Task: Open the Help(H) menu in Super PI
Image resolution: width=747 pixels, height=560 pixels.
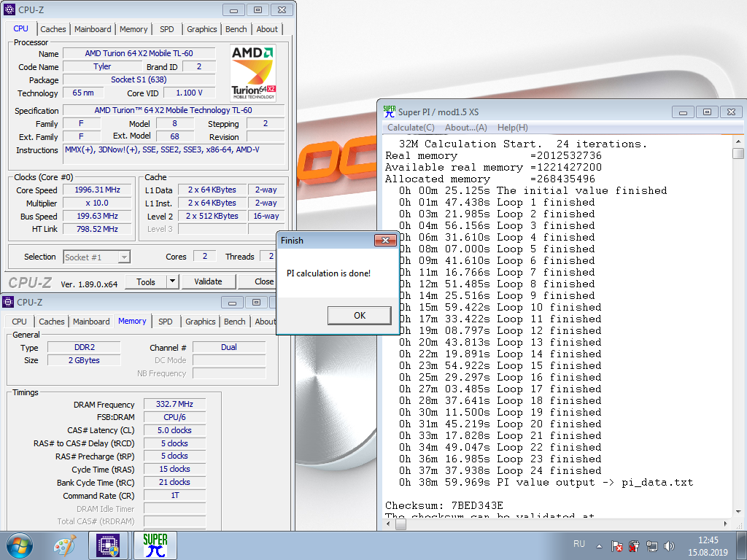Action: [513, 127]
